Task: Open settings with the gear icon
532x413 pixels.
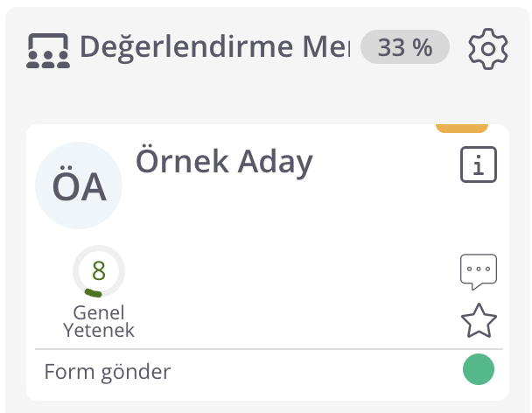Action: tap(488, 49)
